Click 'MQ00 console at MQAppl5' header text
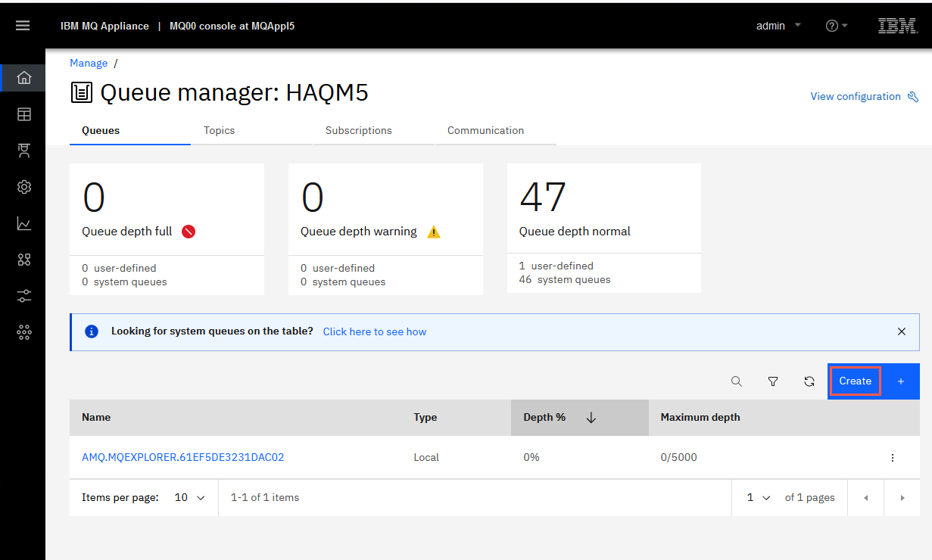932x560 pixels. click(232, 26)
